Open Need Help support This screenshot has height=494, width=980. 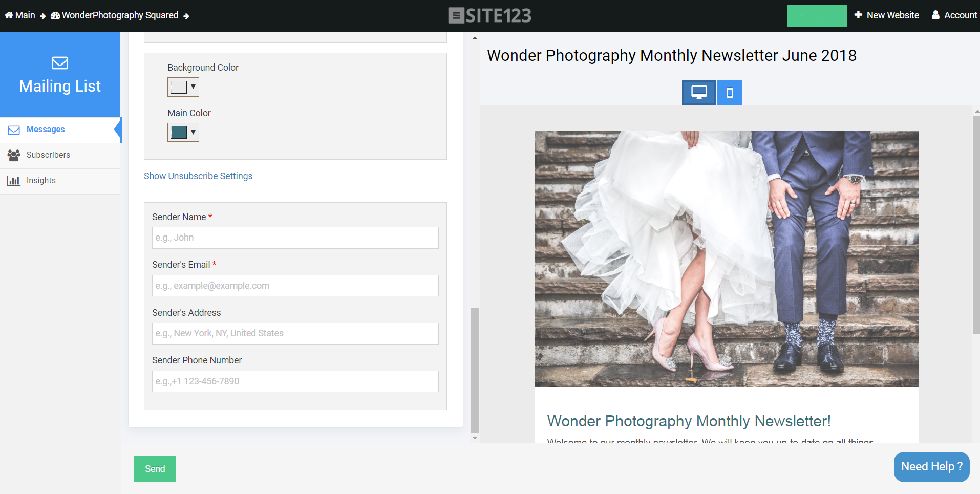click(x=931, y=466)
